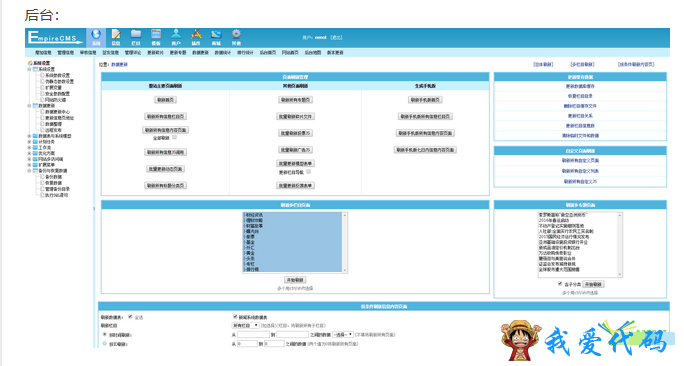Screen dimensions: 684x366
Task: Click the column list scrollbar down arrow
Action: tap(345, 270)
